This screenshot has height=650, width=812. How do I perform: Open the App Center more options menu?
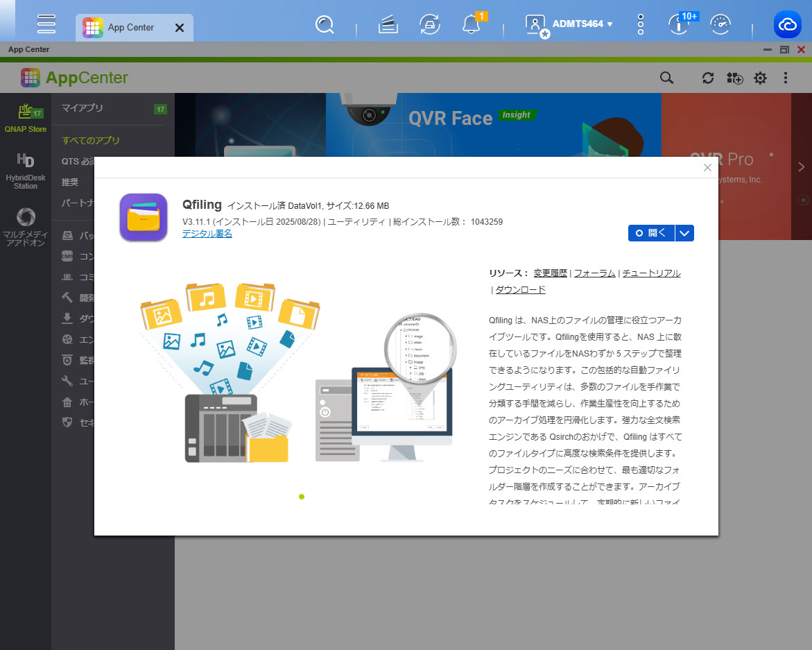[x=786, y=78]
